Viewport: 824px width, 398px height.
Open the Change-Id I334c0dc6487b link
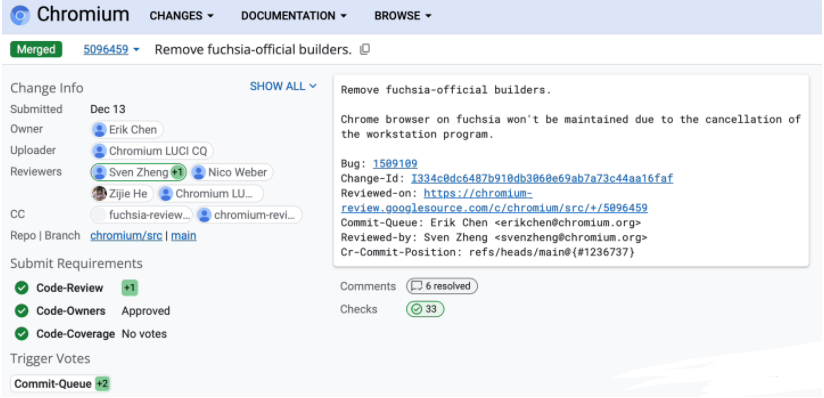click(x=542, y=178)
